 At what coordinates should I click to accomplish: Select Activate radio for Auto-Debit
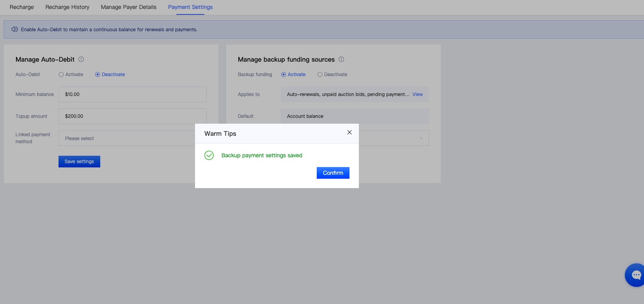click(x=61, y=75)
